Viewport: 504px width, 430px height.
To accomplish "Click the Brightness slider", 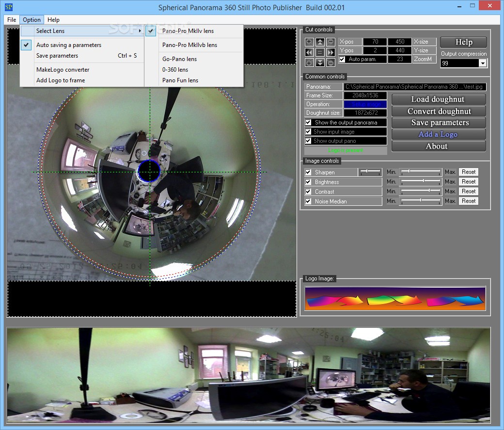I will pyautogui.click(x=421, y=182).
